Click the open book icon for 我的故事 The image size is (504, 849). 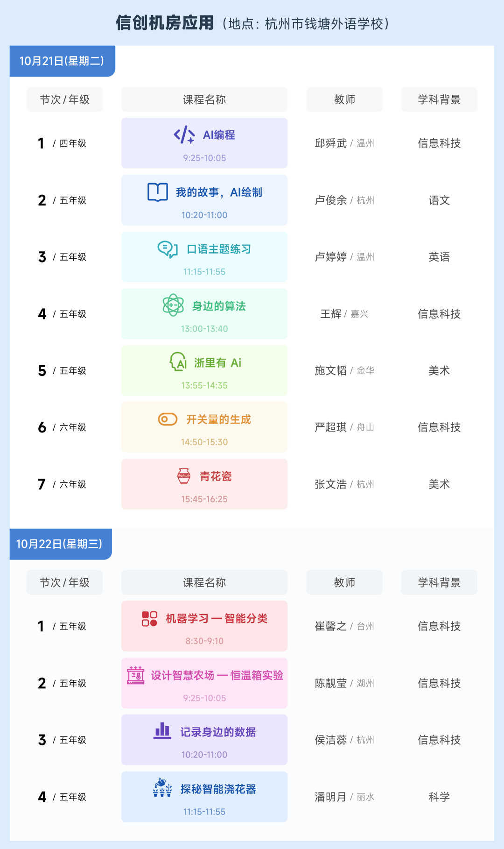(x=158, y=192)
